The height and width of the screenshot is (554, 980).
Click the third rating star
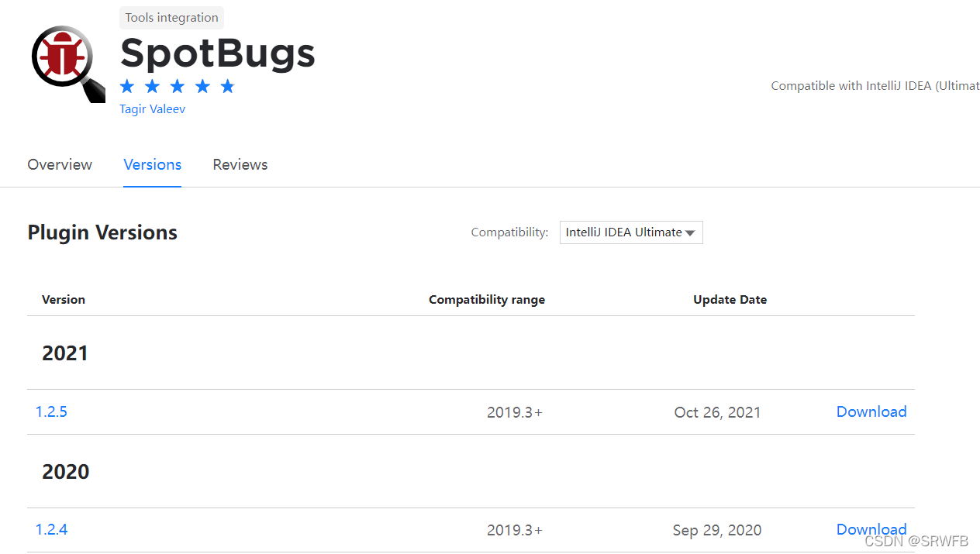click(177, 86)
